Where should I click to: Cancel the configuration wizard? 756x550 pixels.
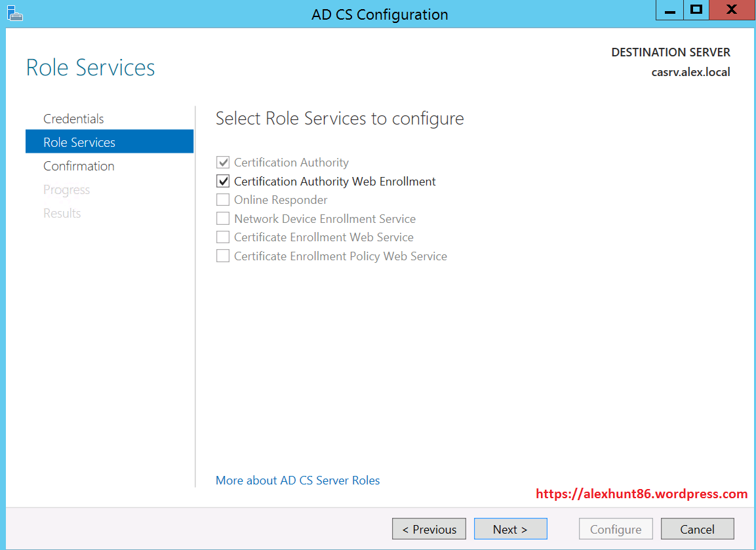coord(697,529)
